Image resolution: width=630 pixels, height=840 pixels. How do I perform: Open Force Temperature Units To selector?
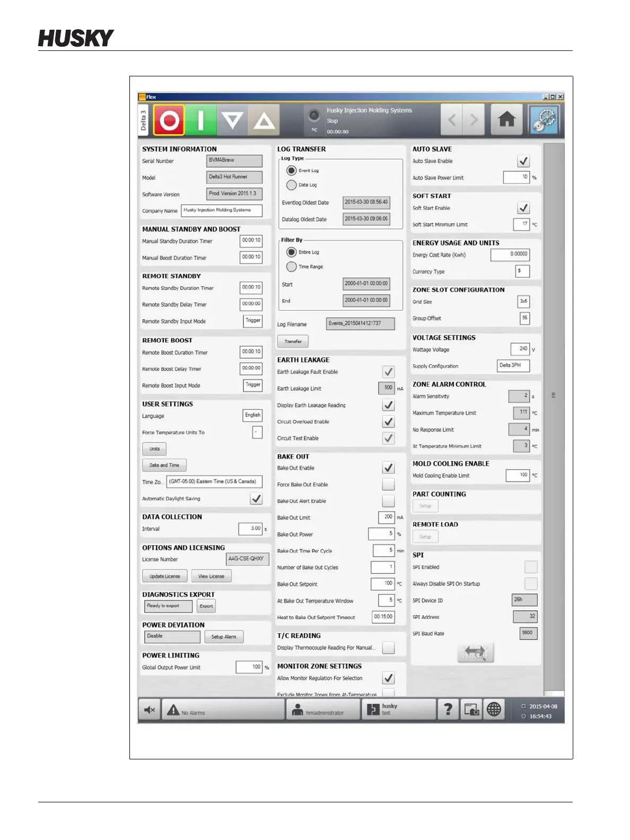257,432
